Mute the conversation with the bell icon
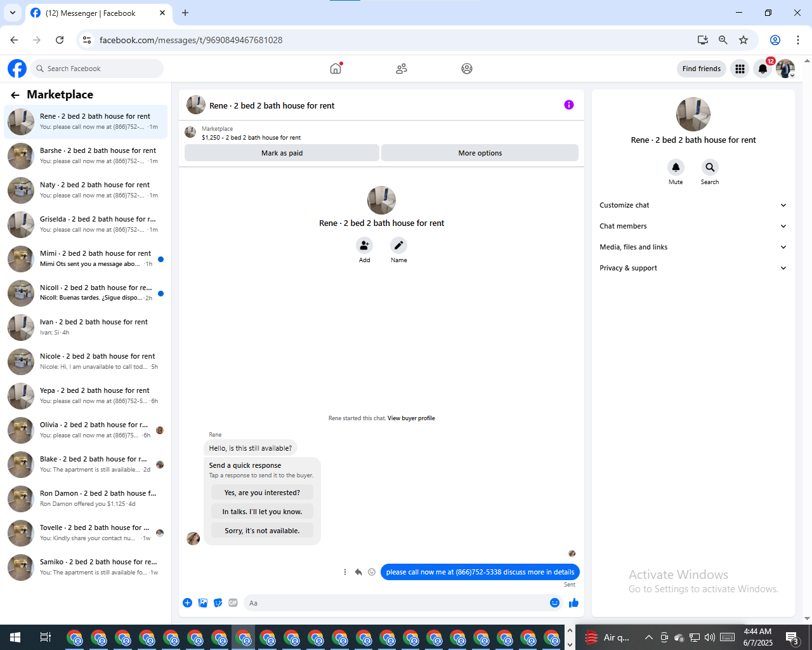The image size is (812, 650). click(x=676, y=168)
